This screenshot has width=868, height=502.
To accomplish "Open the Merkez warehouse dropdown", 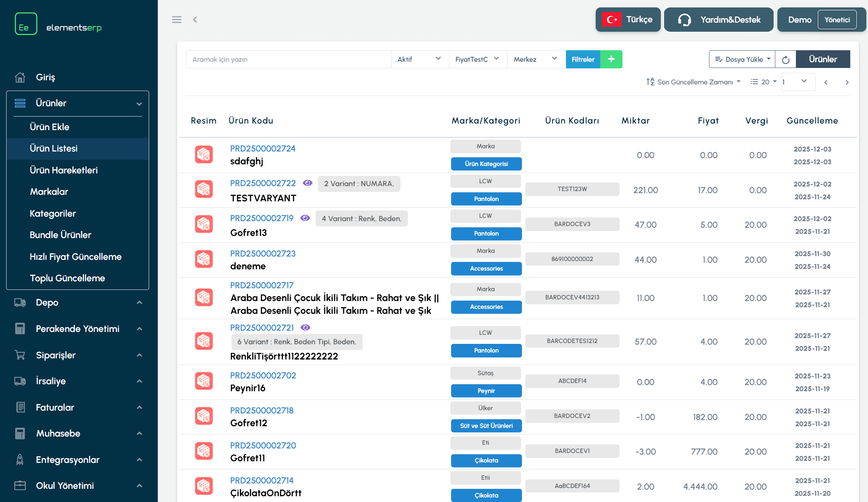I will pyautogui.click(x=536, y=59).
